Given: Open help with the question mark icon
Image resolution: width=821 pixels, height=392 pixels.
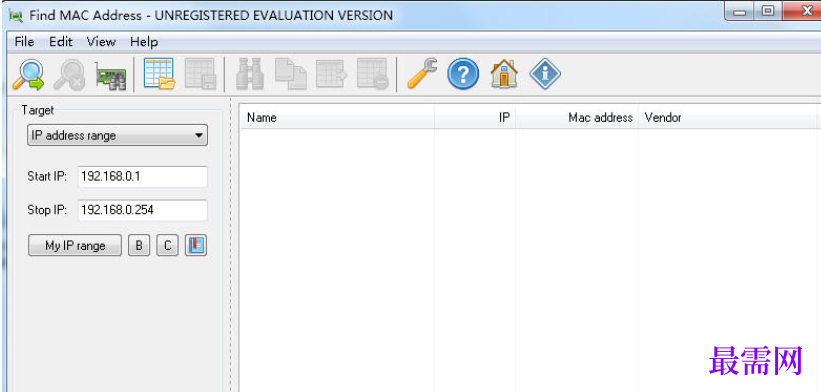Looking at the screenshot, I should coord(463,74).
